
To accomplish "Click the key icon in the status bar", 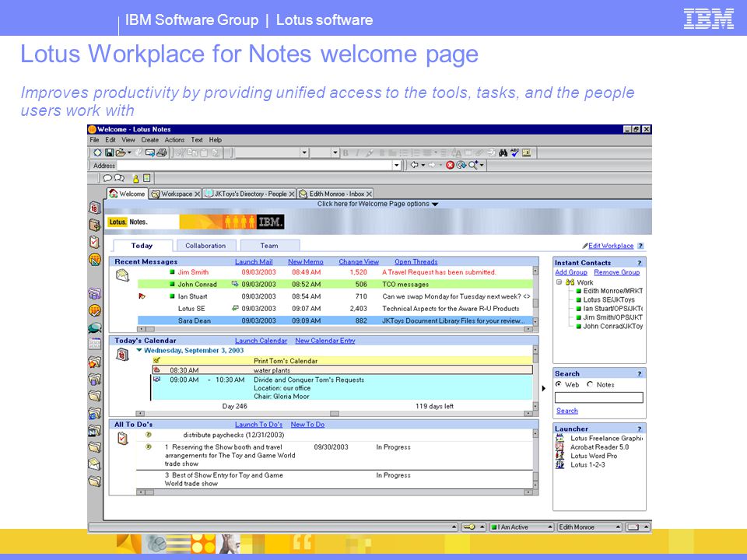I will click(x=468, y=527).
